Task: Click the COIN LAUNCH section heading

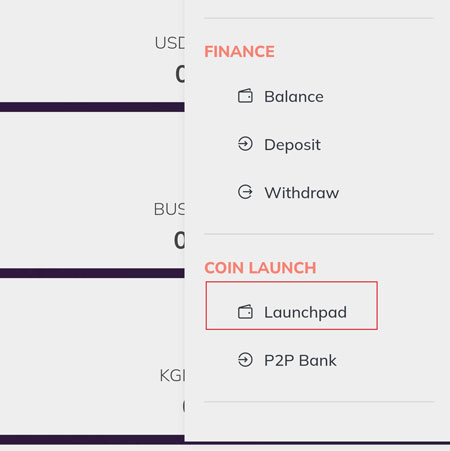Action: point(260,268)
